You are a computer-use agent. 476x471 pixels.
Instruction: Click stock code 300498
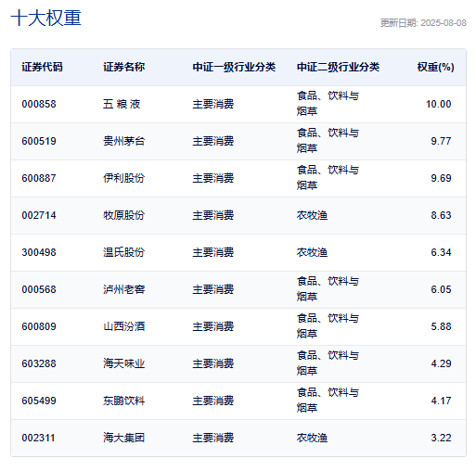coord(39,252)
